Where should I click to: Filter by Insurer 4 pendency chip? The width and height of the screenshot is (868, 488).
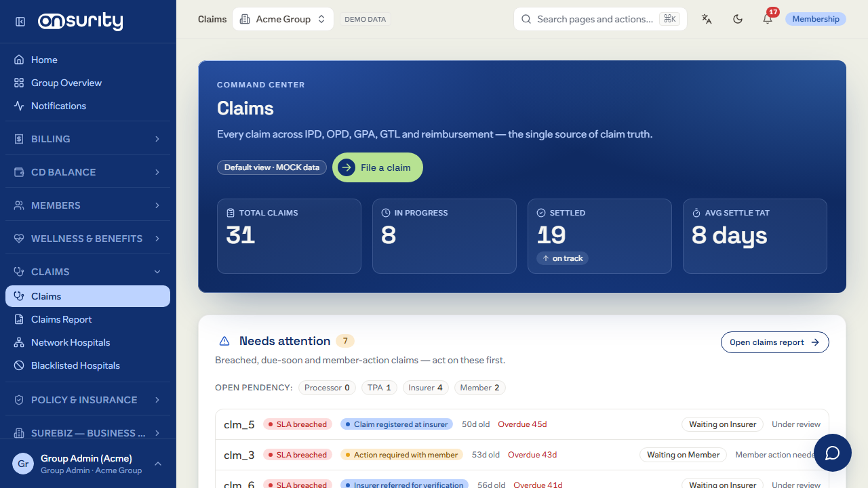coord(426,388)
